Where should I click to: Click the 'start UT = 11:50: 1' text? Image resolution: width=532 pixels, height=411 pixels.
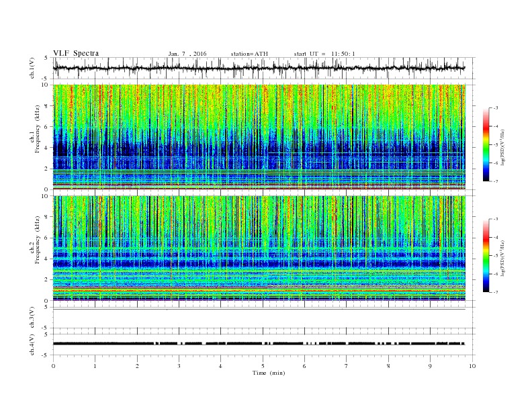pos(324,54)
